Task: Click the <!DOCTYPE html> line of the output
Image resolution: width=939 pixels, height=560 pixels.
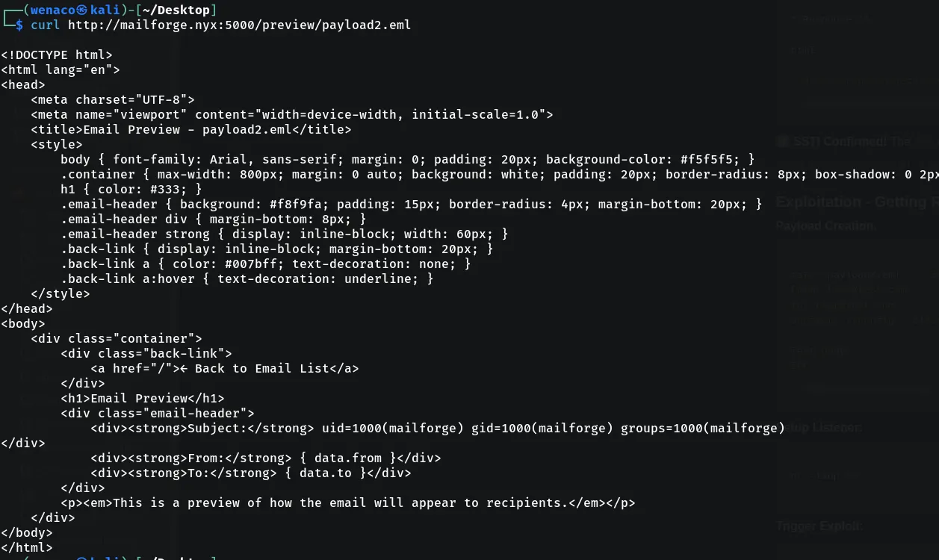Action: tap(57, 55)
